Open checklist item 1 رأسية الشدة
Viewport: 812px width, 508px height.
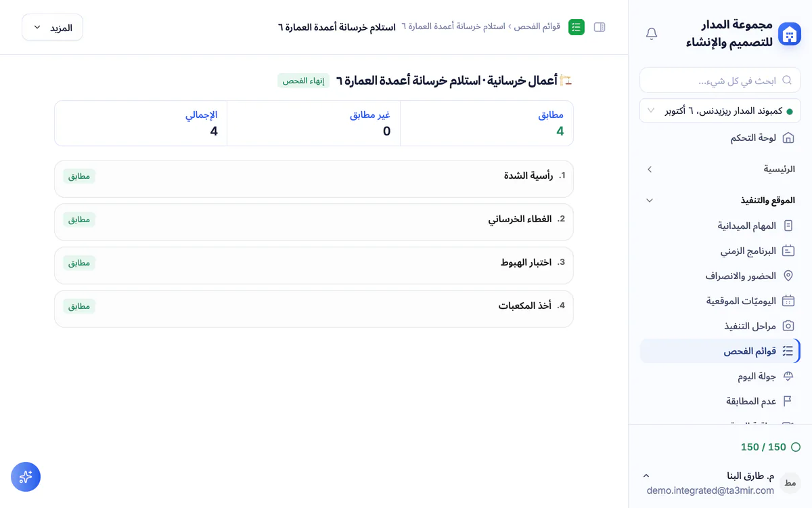coord(314,179)
